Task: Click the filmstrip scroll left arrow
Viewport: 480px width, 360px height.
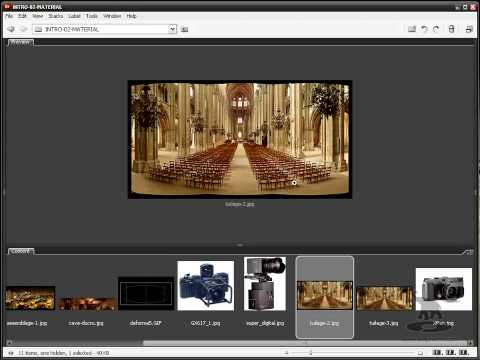Action: tap(9, 343)
